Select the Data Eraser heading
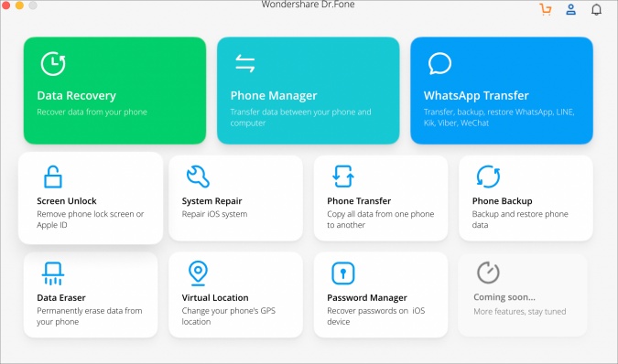 tap(61, 298)
